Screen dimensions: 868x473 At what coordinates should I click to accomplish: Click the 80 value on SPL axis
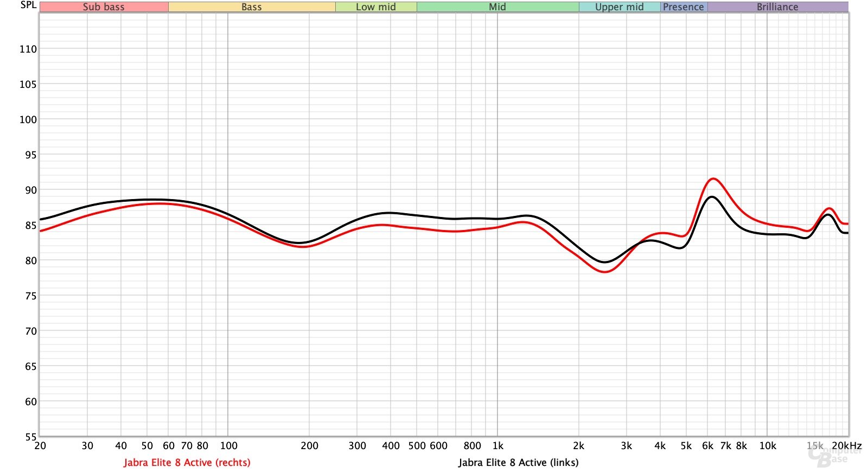(31, 260)
